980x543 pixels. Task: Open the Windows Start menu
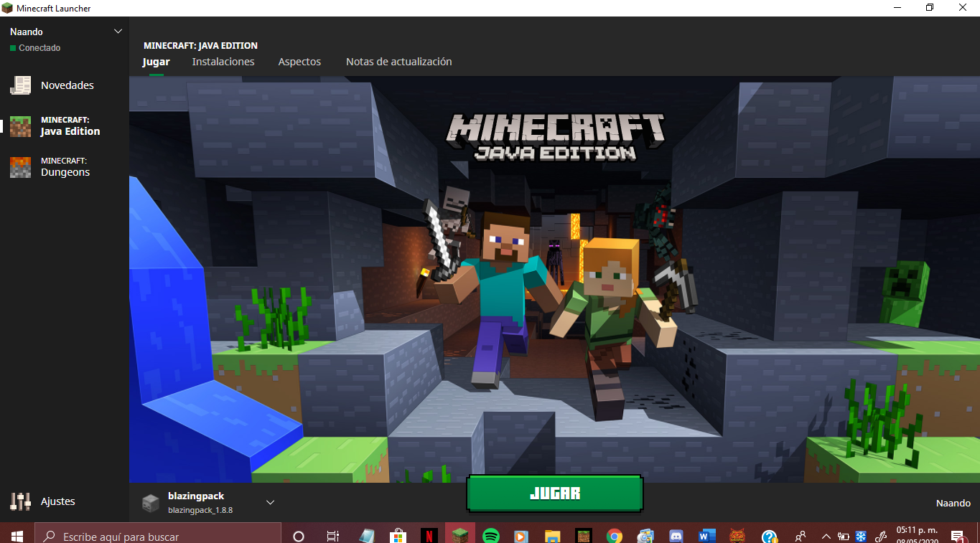point(17,536)
